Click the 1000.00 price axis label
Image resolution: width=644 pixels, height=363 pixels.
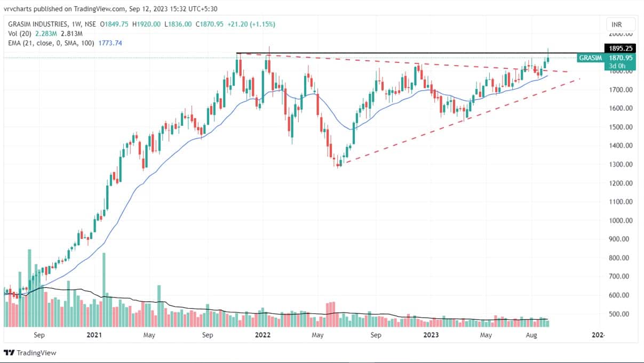(621, 221)
